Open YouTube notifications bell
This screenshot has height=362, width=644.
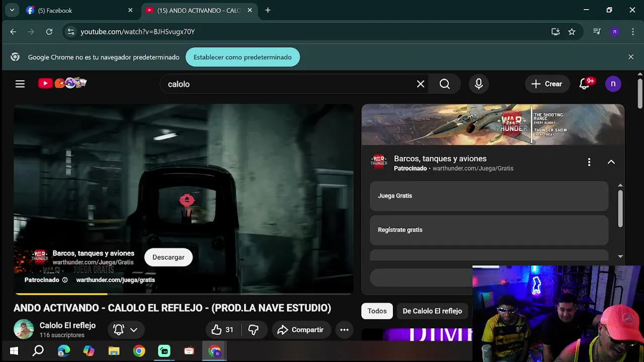coord(585,84)
